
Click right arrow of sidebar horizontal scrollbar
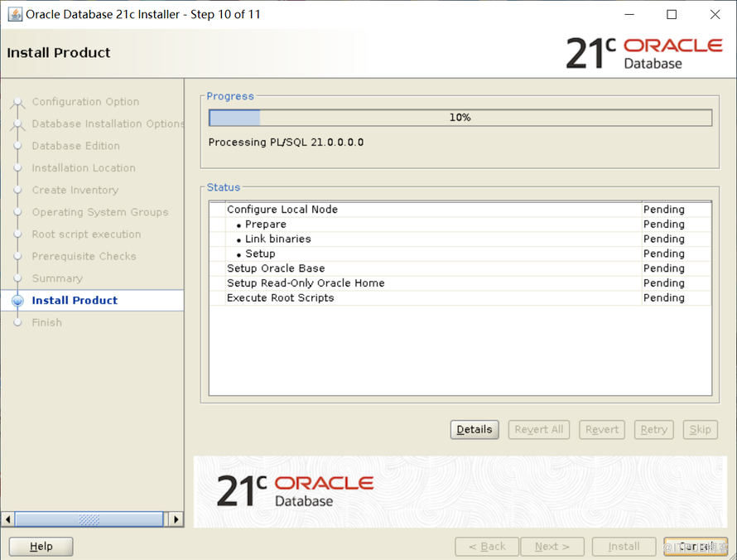(176, 519)
